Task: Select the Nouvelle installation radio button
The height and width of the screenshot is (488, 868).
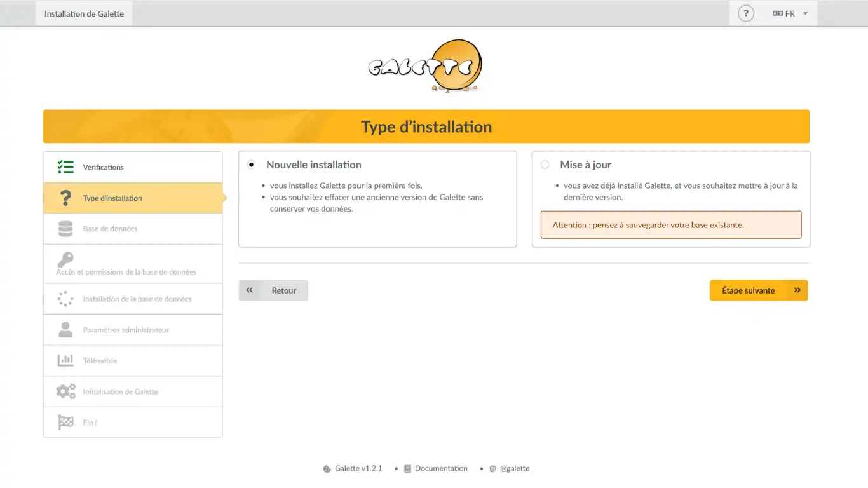Action: coord(252,165)
